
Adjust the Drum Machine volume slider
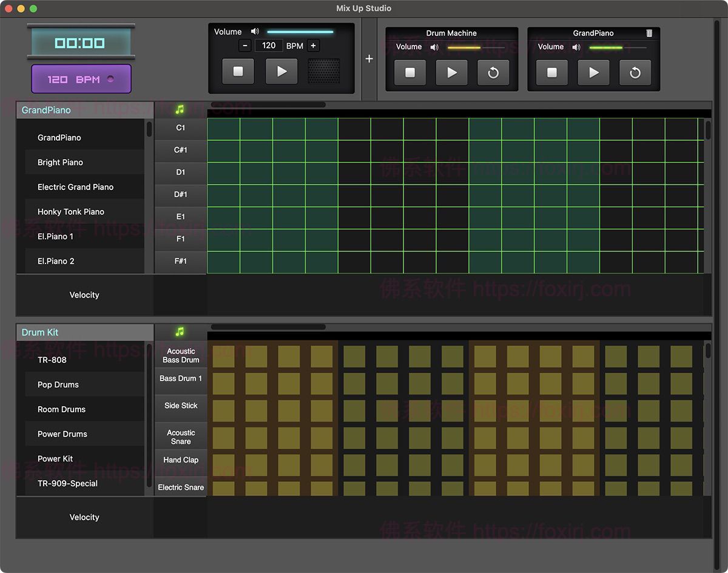click(476, 47)
